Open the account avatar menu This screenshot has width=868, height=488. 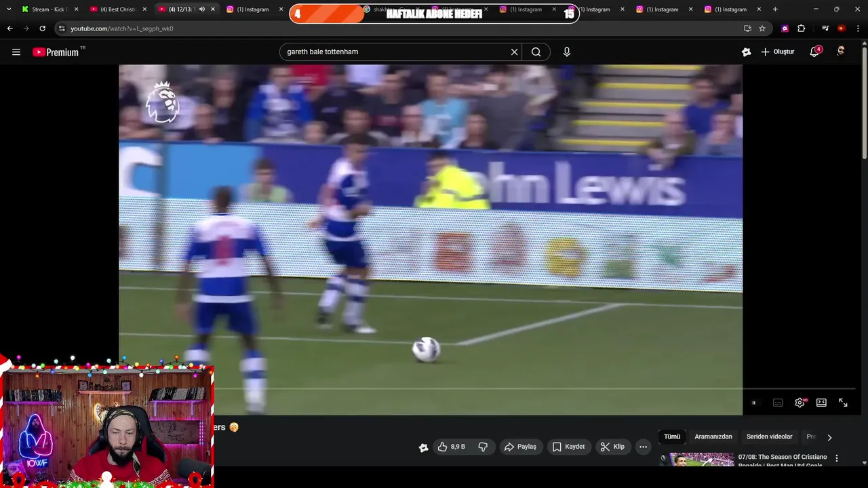(841, 52)
